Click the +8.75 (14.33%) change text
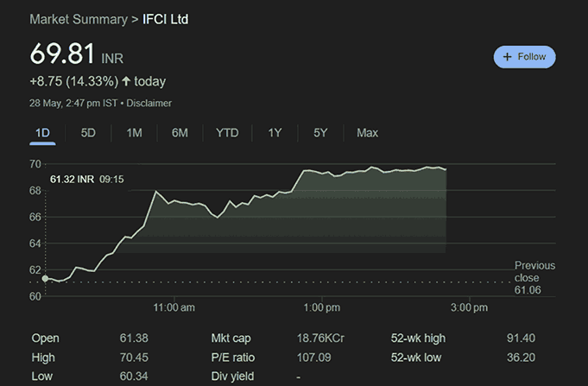Screen dimensions: 588x386 pos(74,81)
